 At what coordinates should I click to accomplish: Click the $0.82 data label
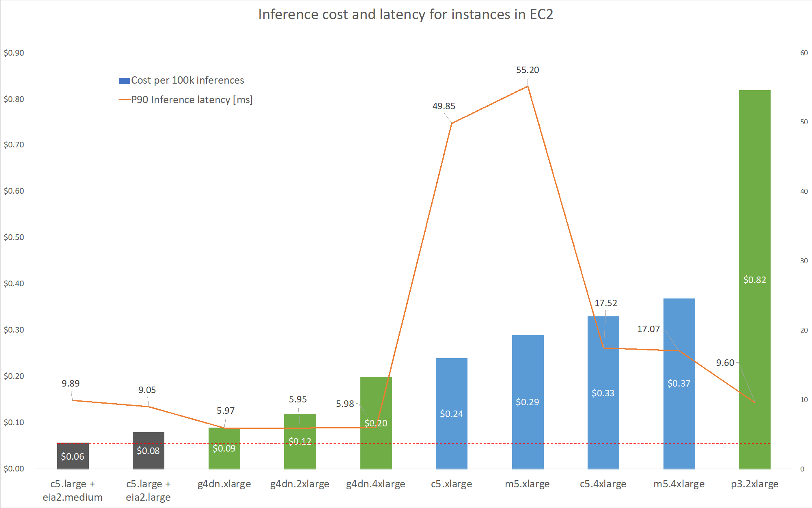click(754, 280)
